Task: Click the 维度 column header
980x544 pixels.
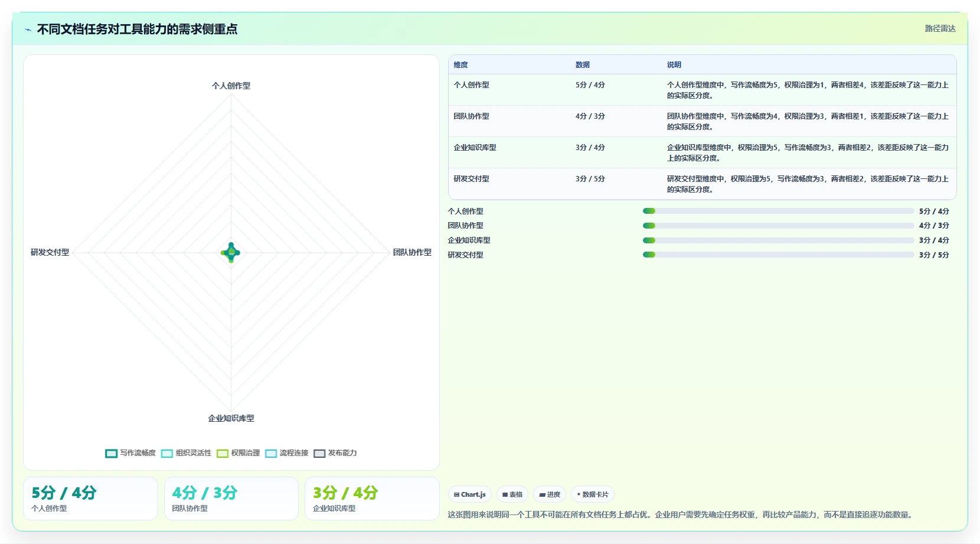Action: click(460, 65)
